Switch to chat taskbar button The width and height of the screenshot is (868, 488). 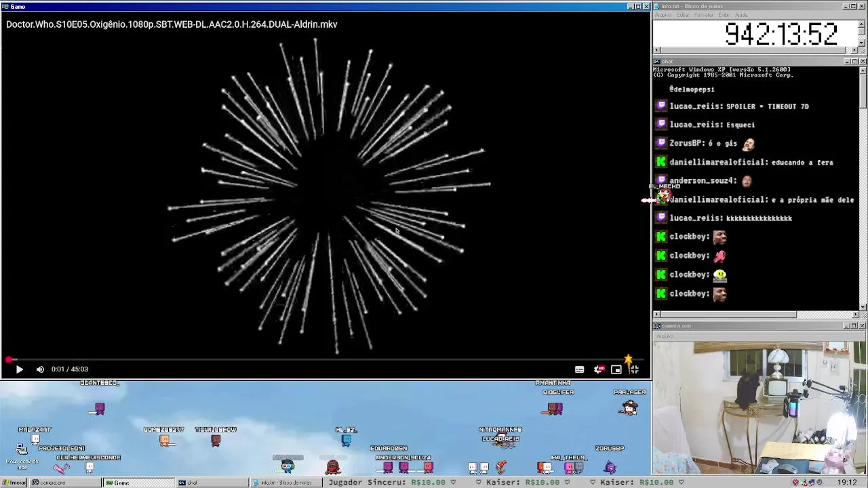pos(212,483)
